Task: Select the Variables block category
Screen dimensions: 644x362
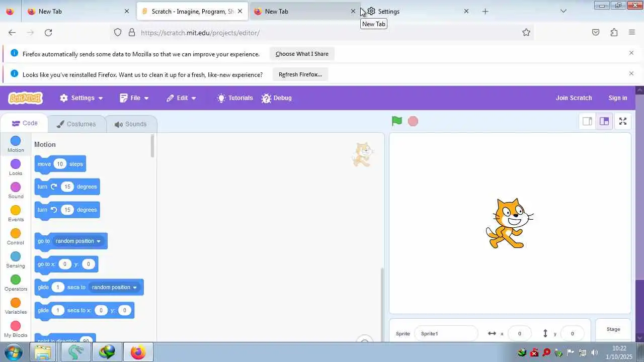Action: [x=16, y=306]
